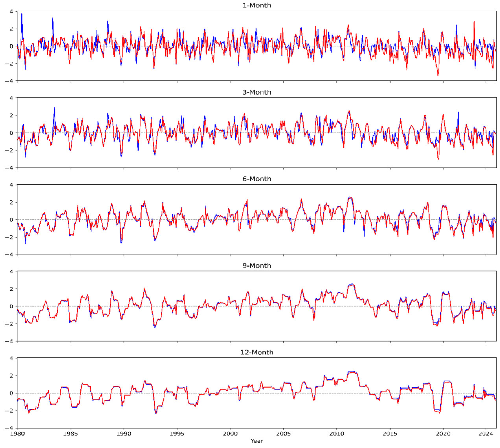Viewport: 500px width, 448px height.
Task: Click the "2000" x-axis tick label
Action: [230, 434]
